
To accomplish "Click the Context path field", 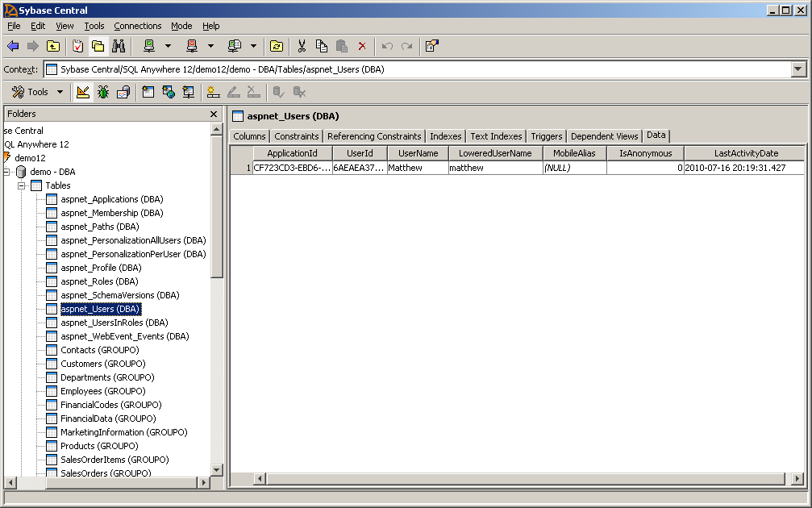I will pyautogui.click(x=418, y=69).
